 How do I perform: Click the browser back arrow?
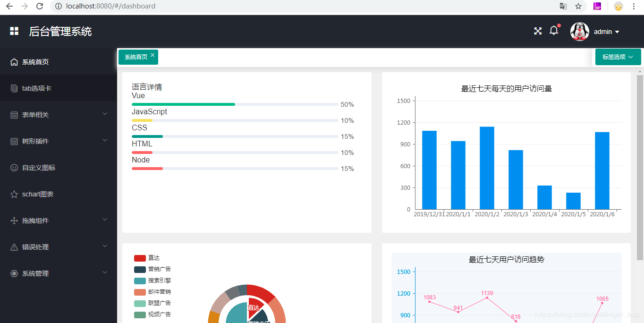click(9, 6)
